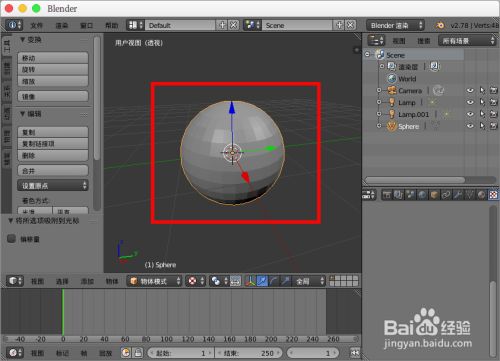500x361 pixels.
Task: Open the Constraints chain-link properties icon
Action: click(446, 195)
